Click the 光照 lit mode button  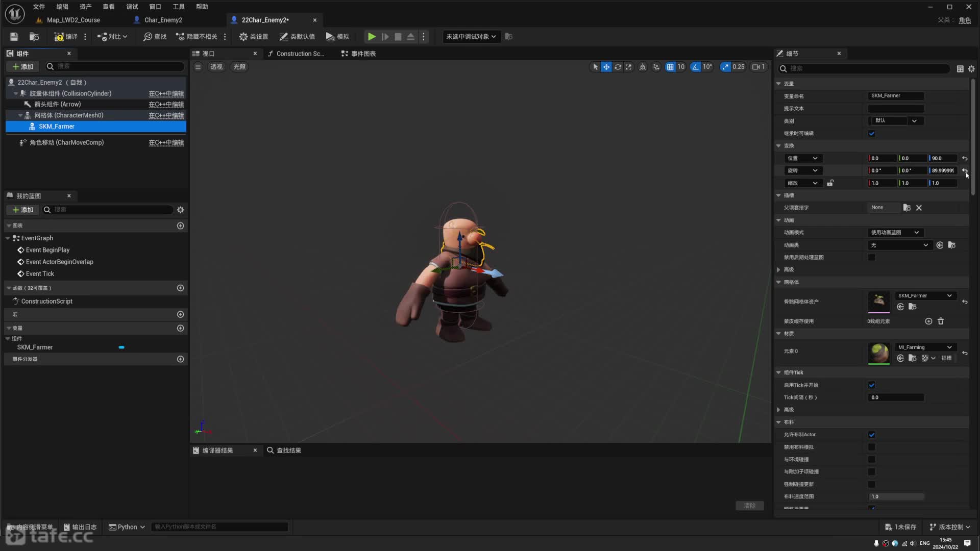point(239,67)
